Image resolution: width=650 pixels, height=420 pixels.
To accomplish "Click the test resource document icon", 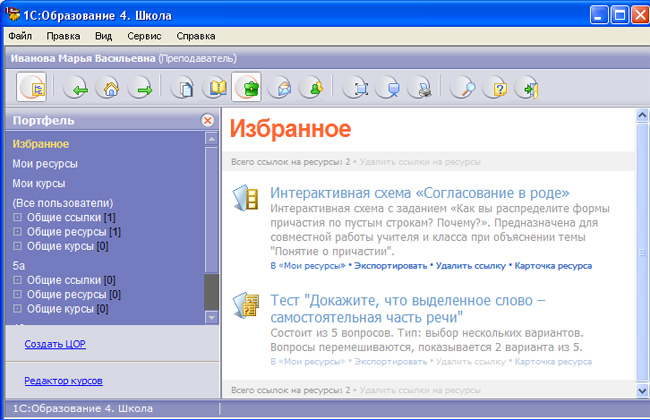I will (245, 305).
